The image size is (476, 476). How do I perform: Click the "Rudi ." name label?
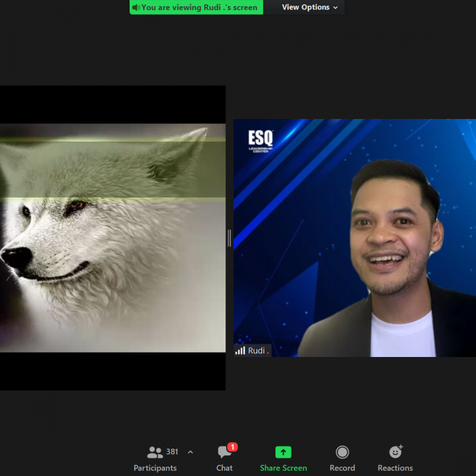coord(258,350)
